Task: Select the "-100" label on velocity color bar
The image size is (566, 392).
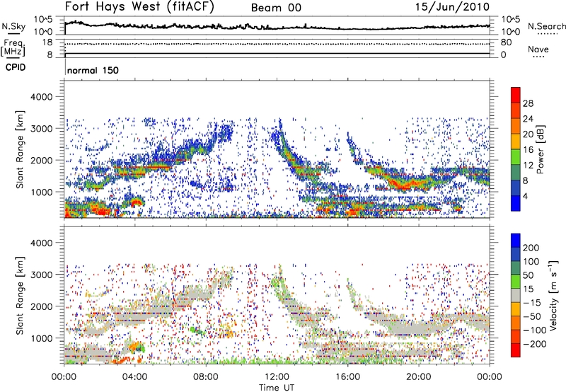Action: (535, 330)
